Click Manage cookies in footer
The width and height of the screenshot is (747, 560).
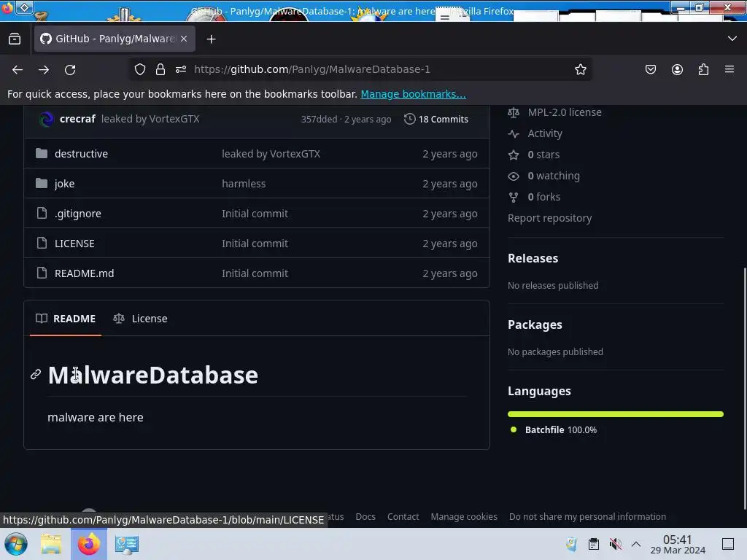click(464, 517)
